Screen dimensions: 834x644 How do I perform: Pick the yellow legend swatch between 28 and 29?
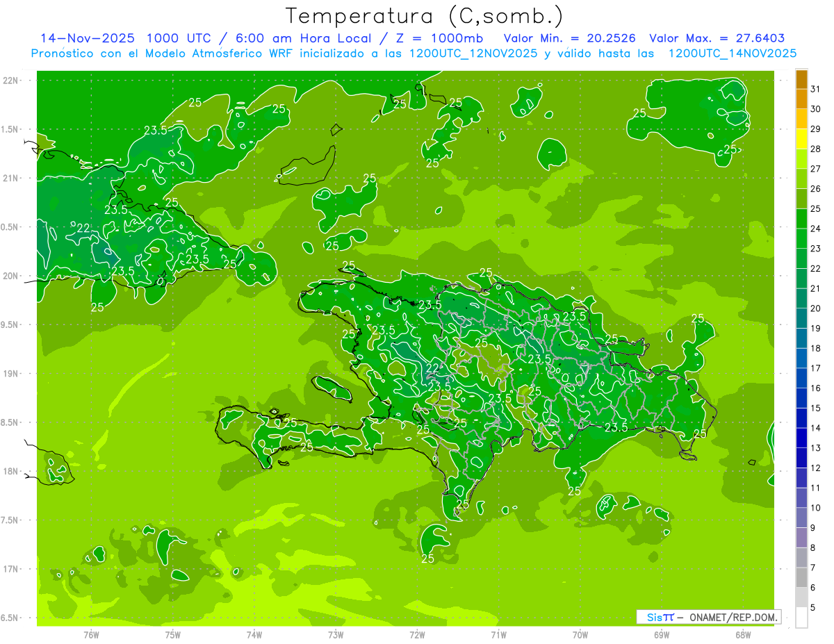(x=801, y=139)
